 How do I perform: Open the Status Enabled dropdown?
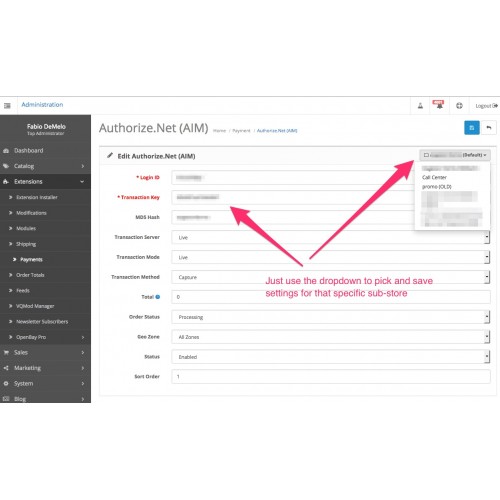coord(331,357)
